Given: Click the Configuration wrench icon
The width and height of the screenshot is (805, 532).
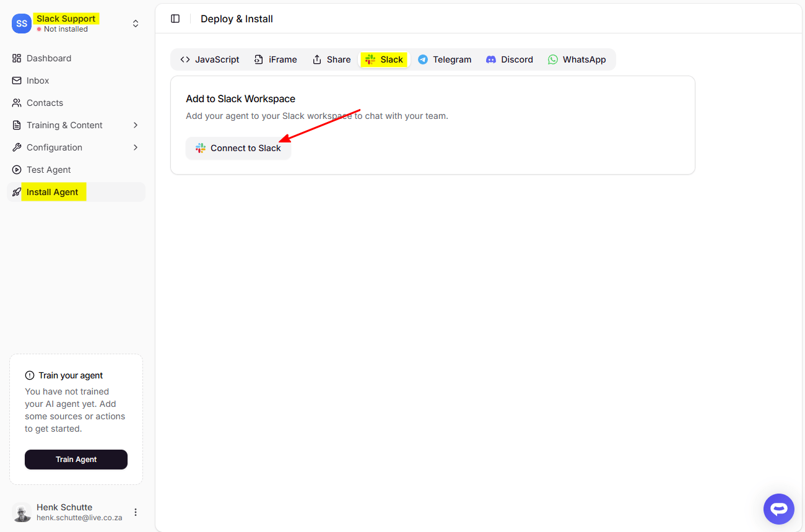Looking at the screenshot, I should point(17,147).
